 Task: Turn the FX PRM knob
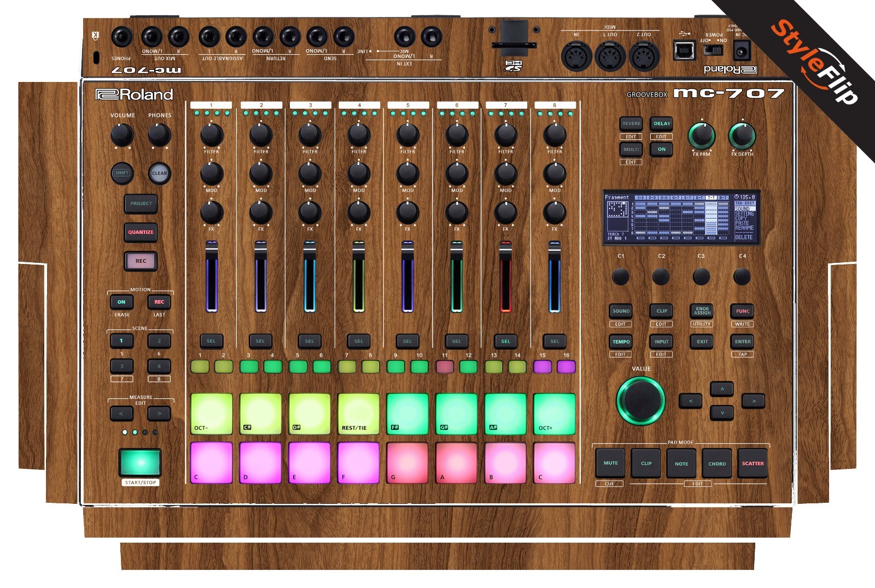701,136
